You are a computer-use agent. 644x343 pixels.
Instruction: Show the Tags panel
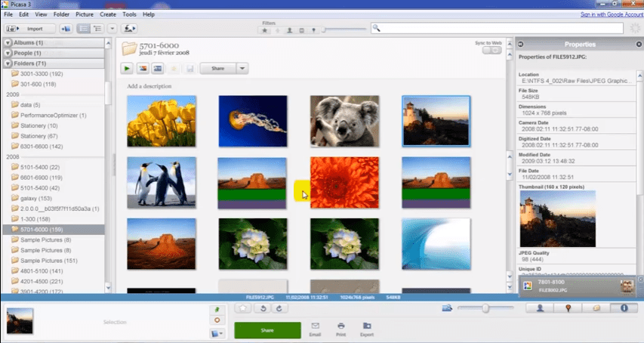click(x=596, y=308)
